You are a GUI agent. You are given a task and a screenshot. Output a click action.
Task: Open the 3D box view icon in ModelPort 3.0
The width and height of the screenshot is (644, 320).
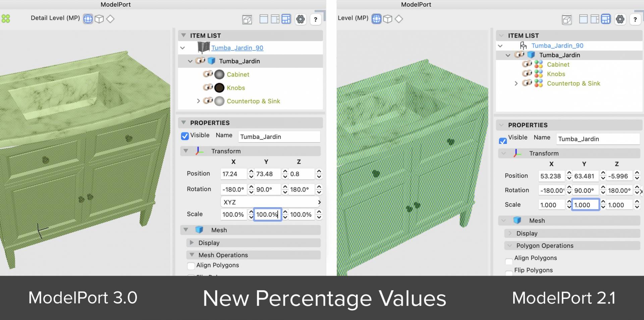coord(247,19)
